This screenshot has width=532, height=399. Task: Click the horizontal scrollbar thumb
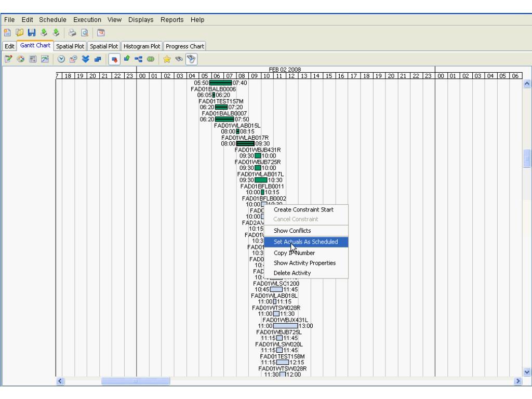[x=136, y=381]
